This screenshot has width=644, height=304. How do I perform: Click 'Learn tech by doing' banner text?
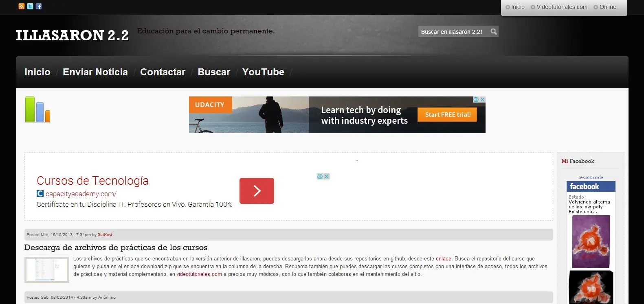(x=361, y=110)
